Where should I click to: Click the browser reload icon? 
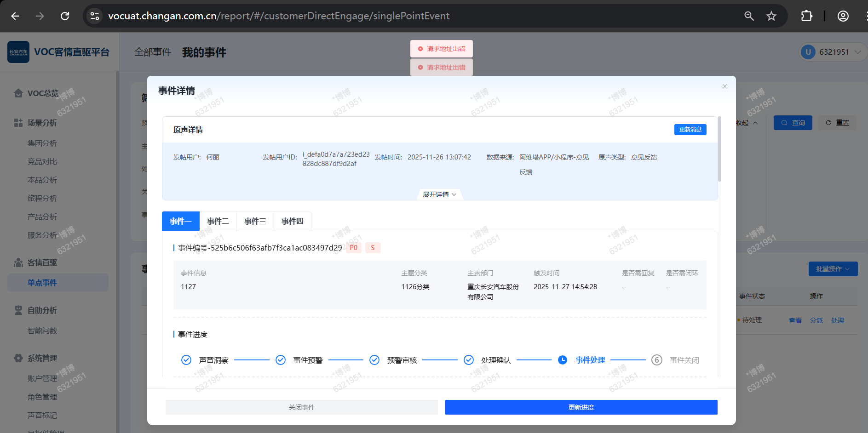(x=65, y=16)
